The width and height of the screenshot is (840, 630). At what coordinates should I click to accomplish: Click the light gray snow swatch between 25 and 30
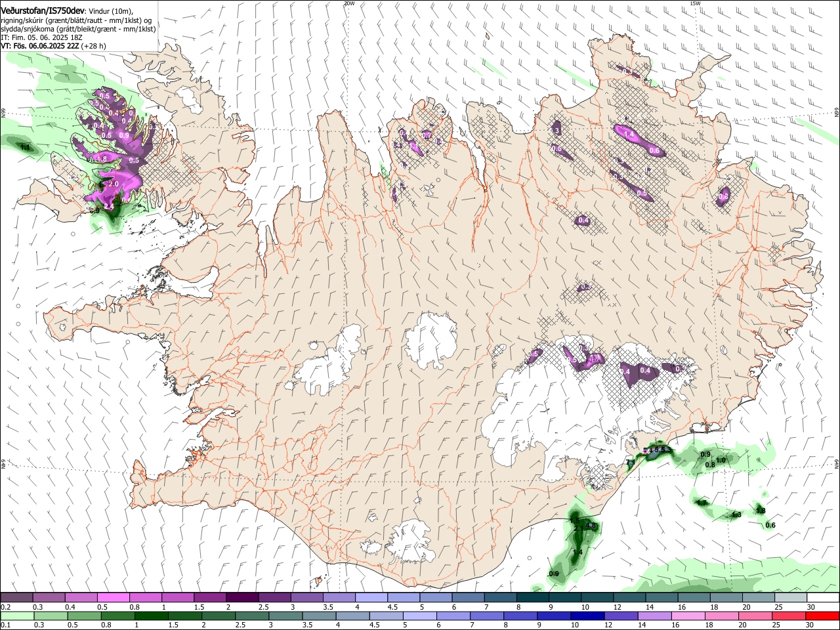791,598
